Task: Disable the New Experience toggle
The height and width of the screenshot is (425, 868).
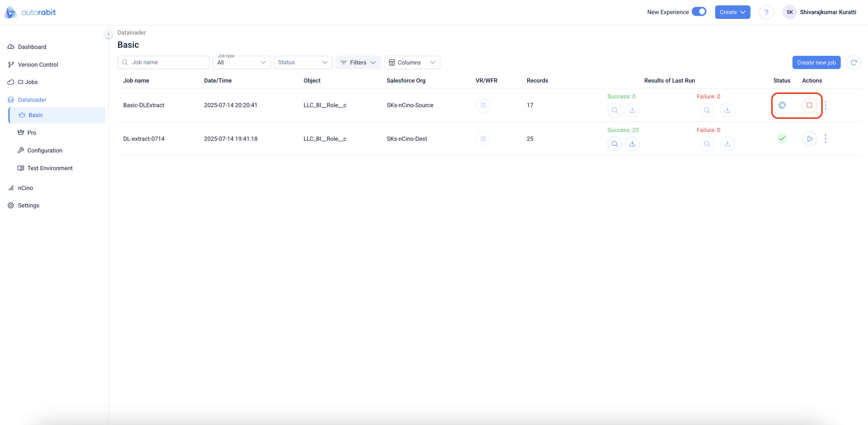Action: (x=699, y=12)
